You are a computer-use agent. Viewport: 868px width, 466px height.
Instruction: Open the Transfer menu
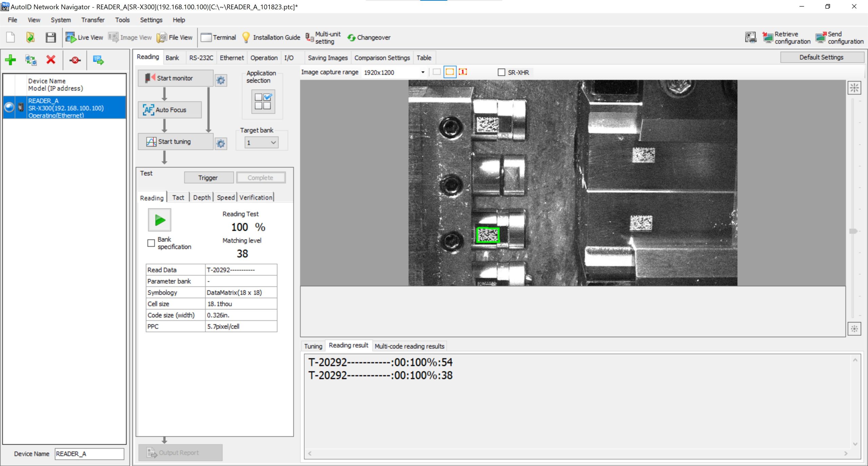[x=93, y=20]
